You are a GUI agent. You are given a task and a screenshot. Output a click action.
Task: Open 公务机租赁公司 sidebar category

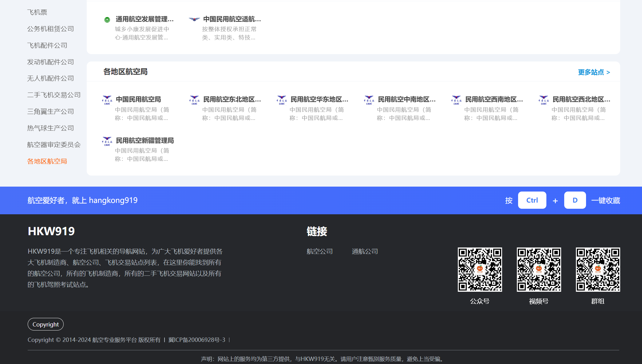point(50,29)
